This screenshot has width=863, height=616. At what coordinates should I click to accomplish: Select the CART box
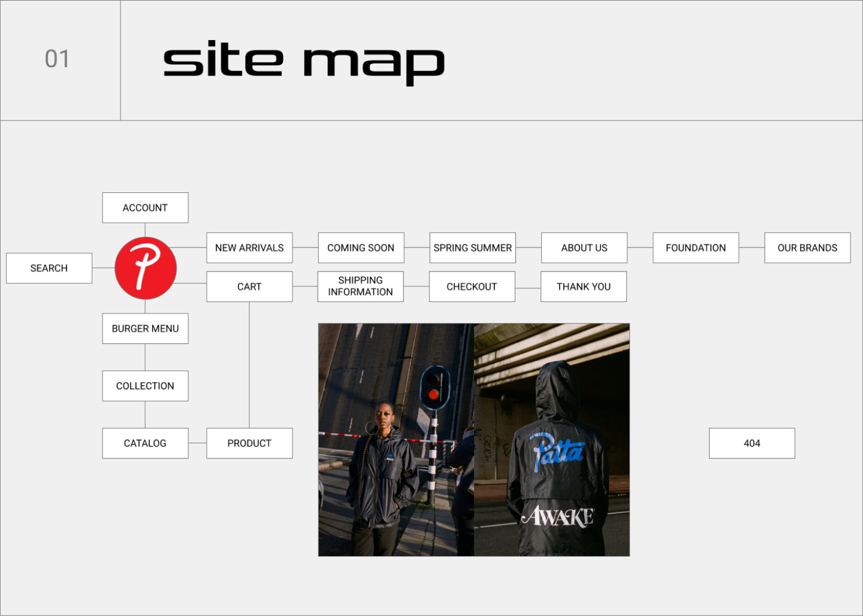click(x=249, y=286)
